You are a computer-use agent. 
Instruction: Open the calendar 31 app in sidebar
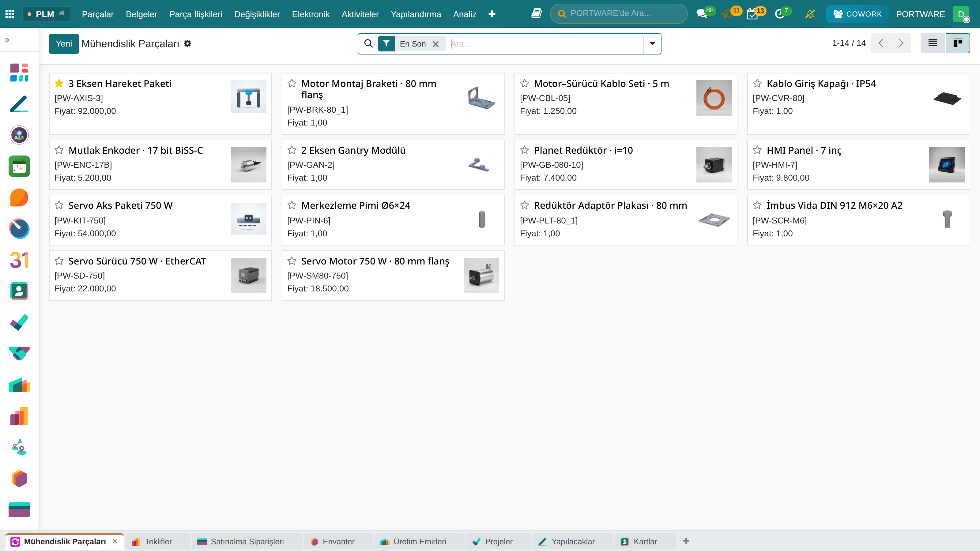pyautogui.click(x=19, y=260)
